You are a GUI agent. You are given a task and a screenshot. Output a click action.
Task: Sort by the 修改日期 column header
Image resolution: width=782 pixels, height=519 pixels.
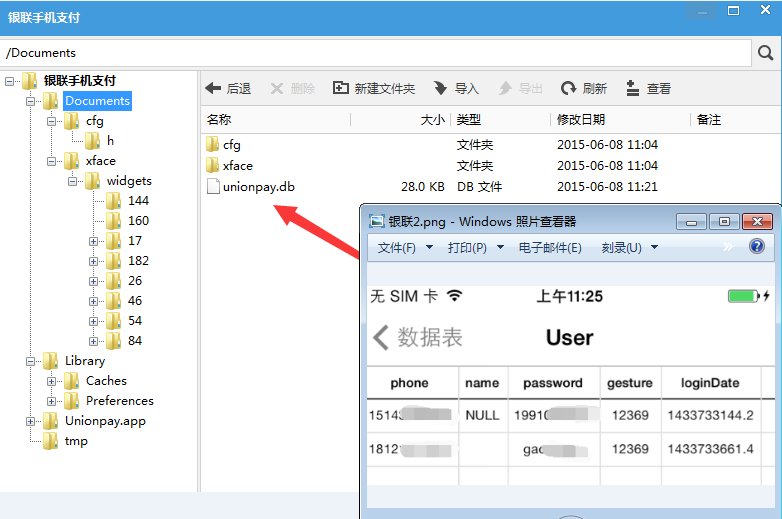[581, 120]
